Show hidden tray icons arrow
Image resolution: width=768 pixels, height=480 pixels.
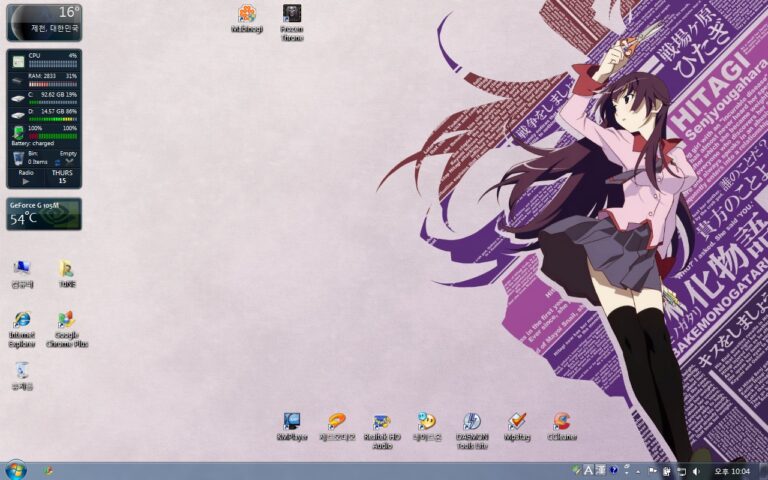coord(638,472)
